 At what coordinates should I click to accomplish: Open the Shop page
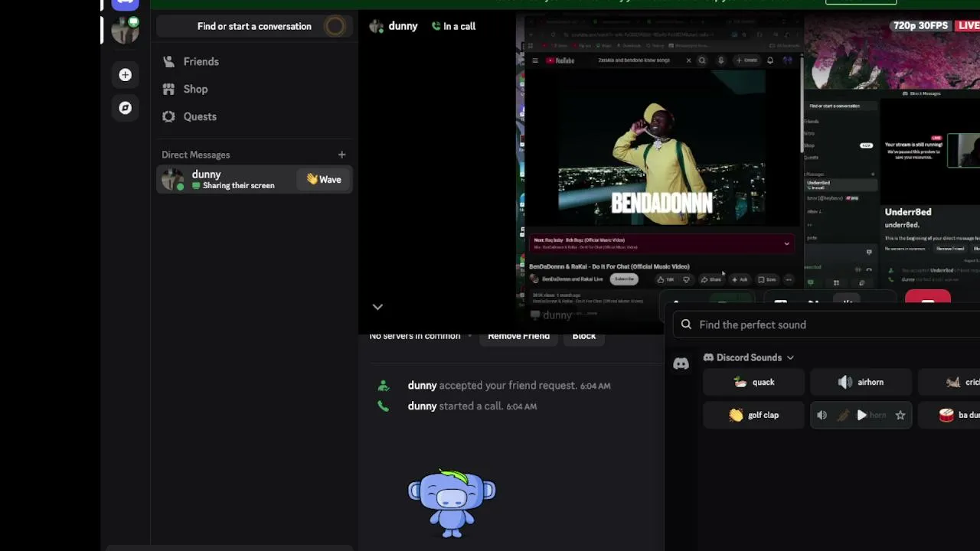coord(253,89)
